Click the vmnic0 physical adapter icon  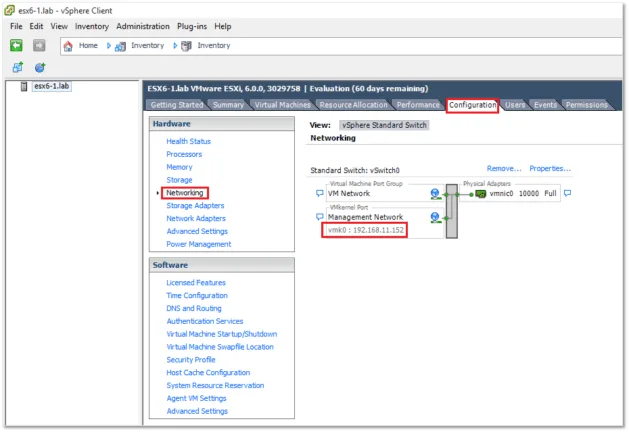480,194
